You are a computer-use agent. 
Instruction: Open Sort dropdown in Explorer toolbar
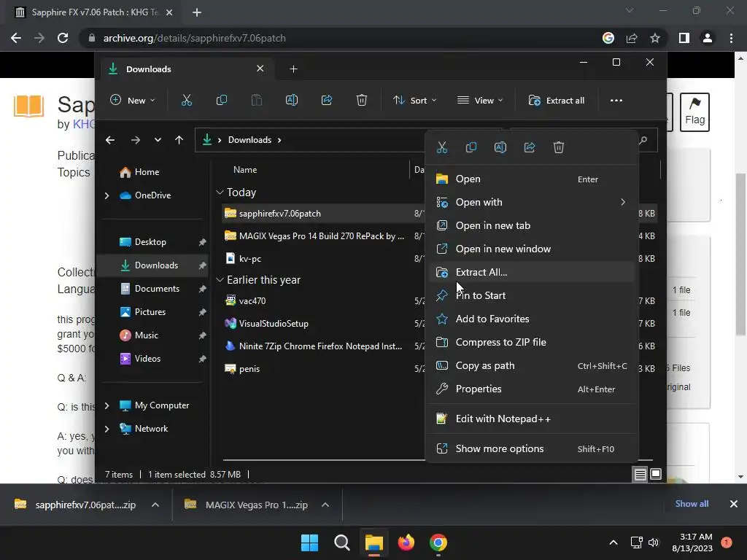[x=414, y=101]
